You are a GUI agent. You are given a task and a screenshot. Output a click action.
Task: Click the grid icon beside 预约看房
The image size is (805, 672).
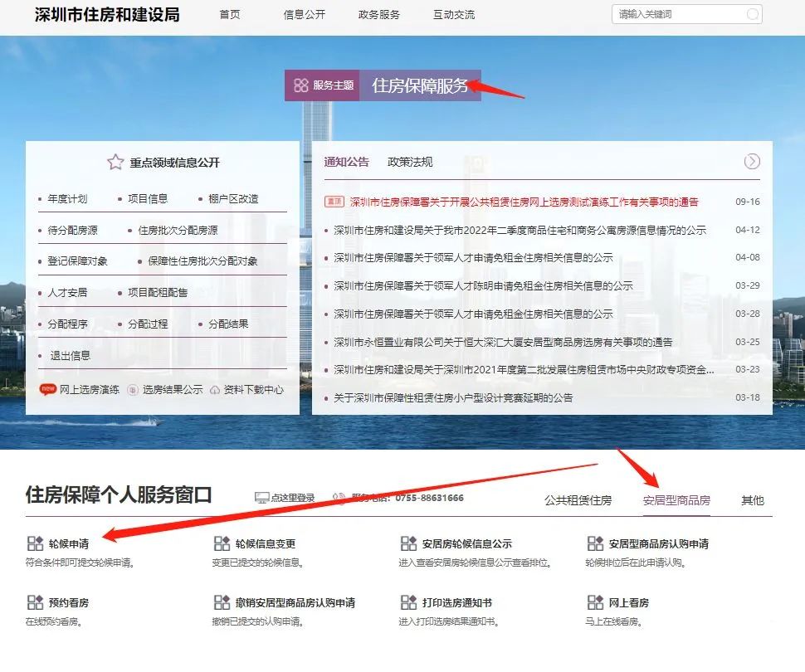(x=35, y=602)
